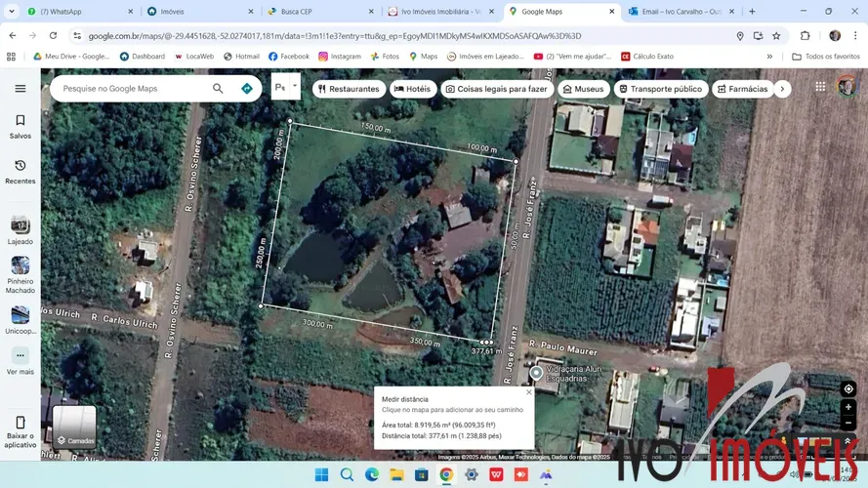Open Windows Start menu on taskbar
868x488 pixels.
pos(321,474)
